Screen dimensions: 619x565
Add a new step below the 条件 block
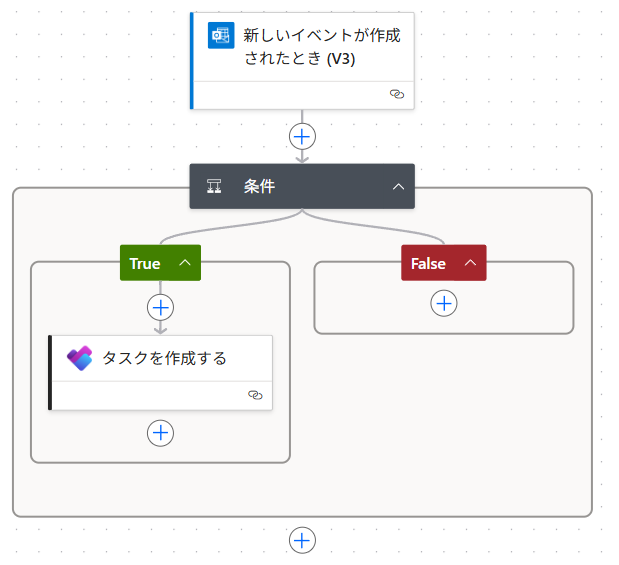[x=302, y=540]
